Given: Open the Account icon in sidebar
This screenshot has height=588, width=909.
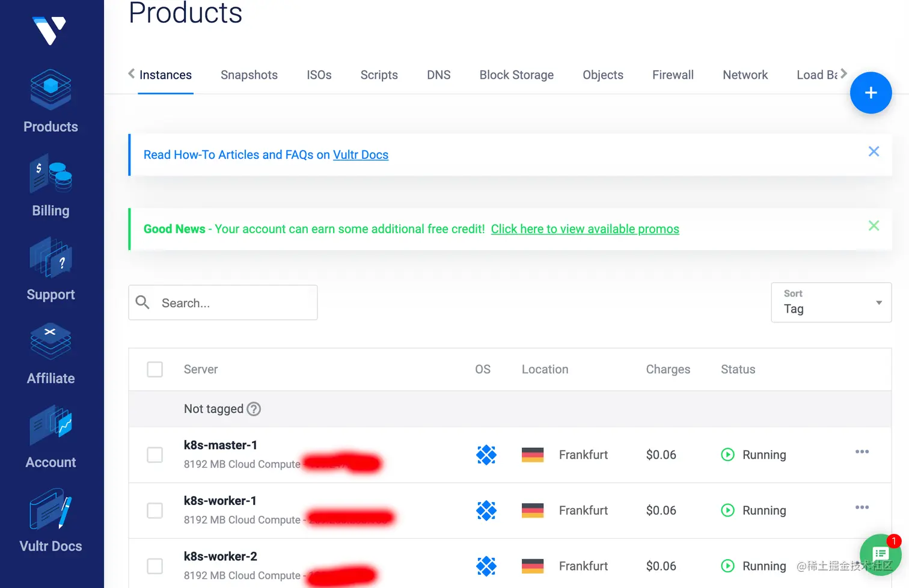Looking at the screenshot, I should (50, 425).
